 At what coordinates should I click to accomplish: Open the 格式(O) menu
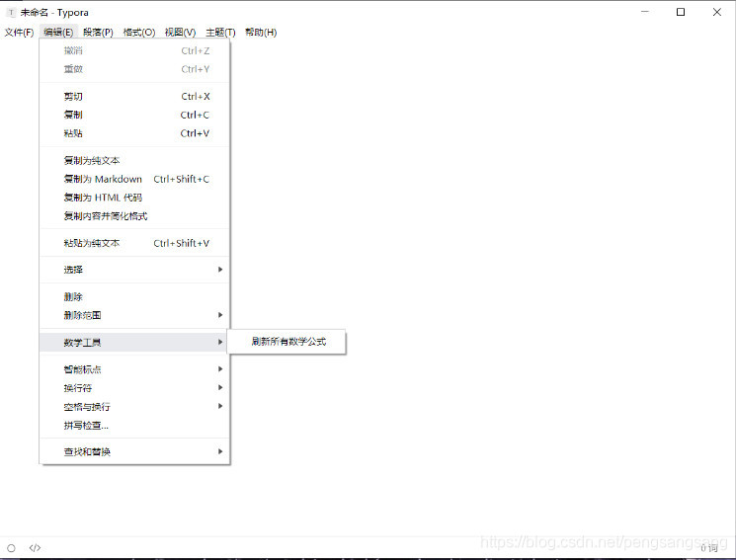[139, 33]
